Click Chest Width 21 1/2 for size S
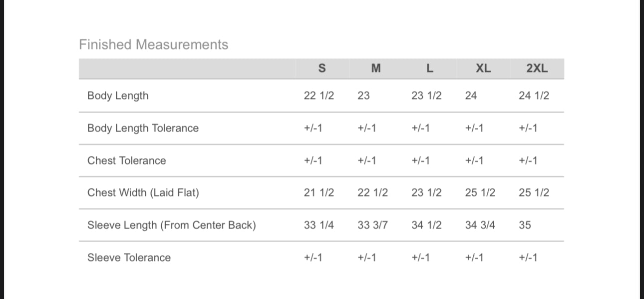Image resolution: width=644 pixels, height=299 pixels. pyautogui.click(x=319, y=192)
